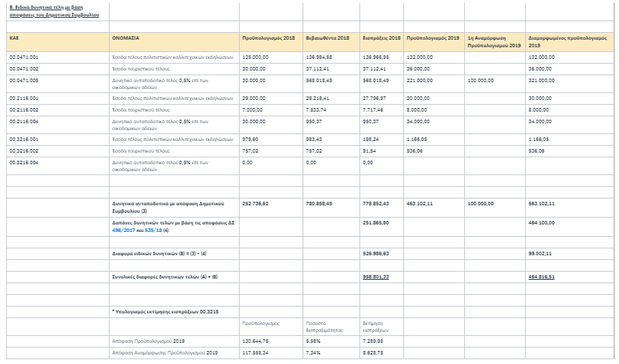Select the KAE column header
The width and height of the screenshot is (619, 364).
14,38
